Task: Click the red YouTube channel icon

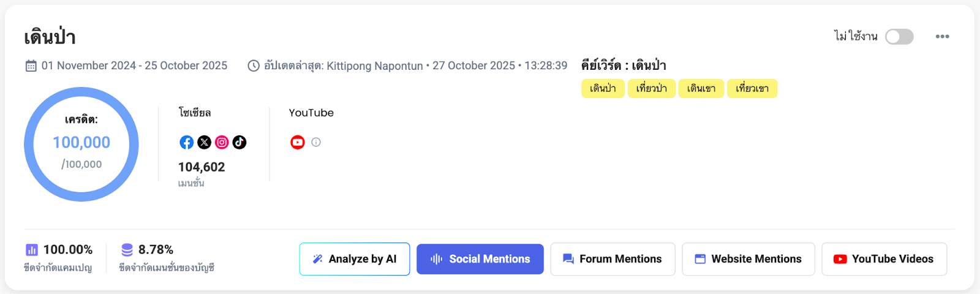Action: coord(298,143)
